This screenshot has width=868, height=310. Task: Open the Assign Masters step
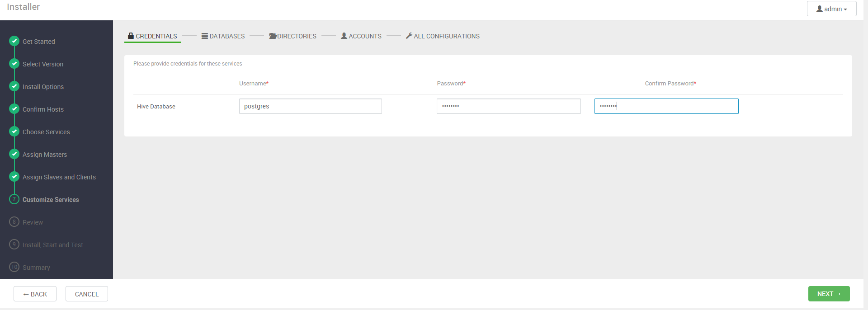coord(45,155)
